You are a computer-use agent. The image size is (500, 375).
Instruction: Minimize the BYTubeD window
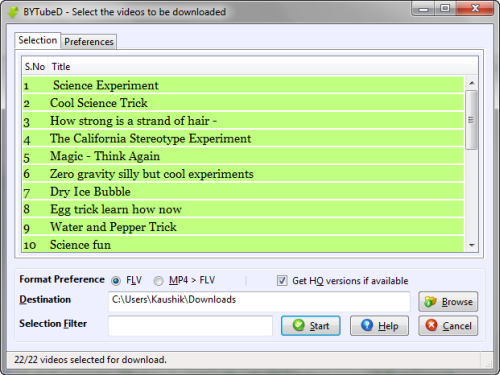click(x=423, y=9)
